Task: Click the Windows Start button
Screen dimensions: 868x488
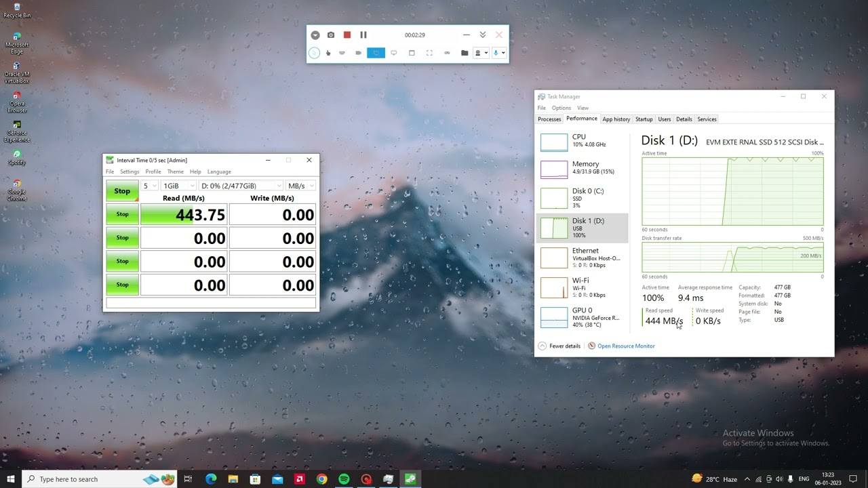Action: pyautogui.click(x=11, y=479)
